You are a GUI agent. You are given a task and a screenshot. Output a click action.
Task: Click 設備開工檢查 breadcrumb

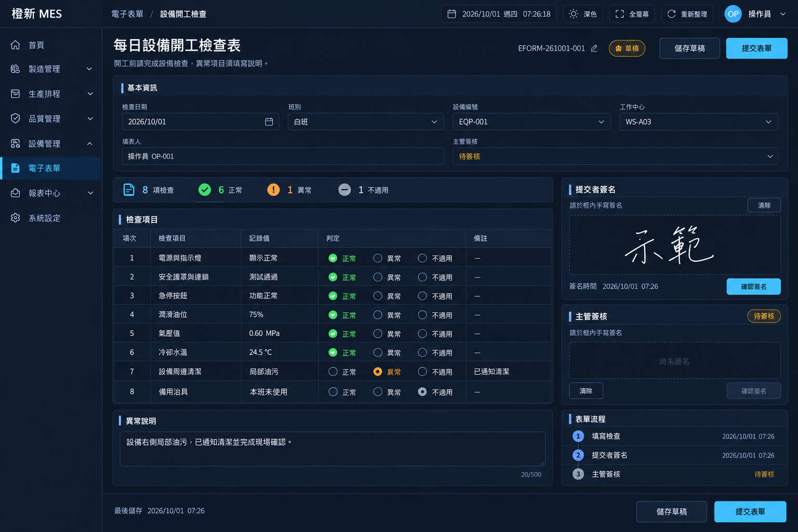click(x=183, y=14)
